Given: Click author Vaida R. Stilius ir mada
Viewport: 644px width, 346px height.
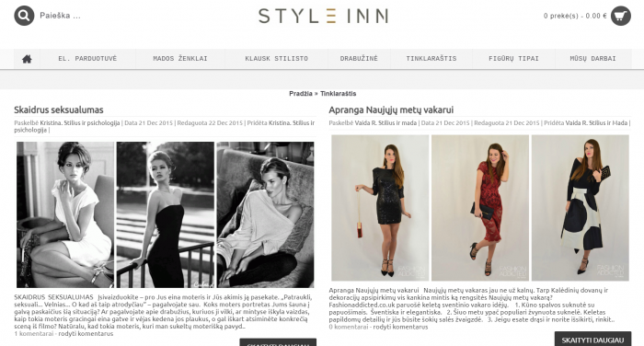Looking at the screenshot, I should [385, 123].
